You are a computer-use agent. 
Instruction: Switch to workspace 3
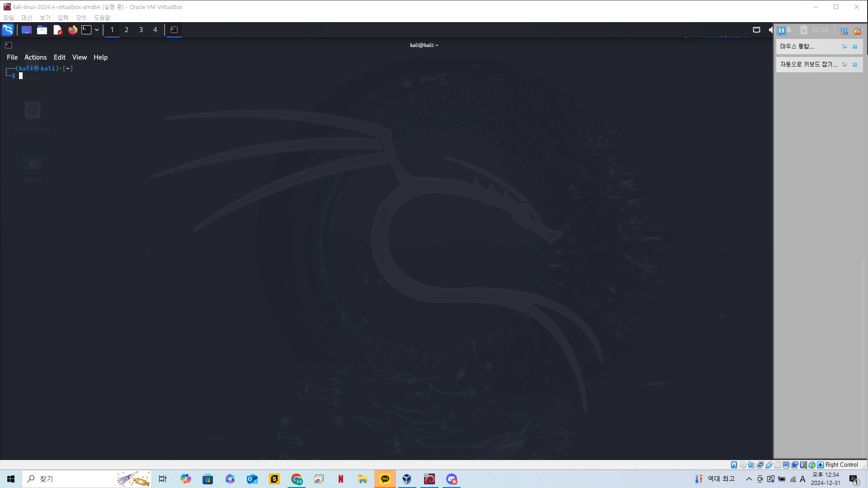coord(141,30)
